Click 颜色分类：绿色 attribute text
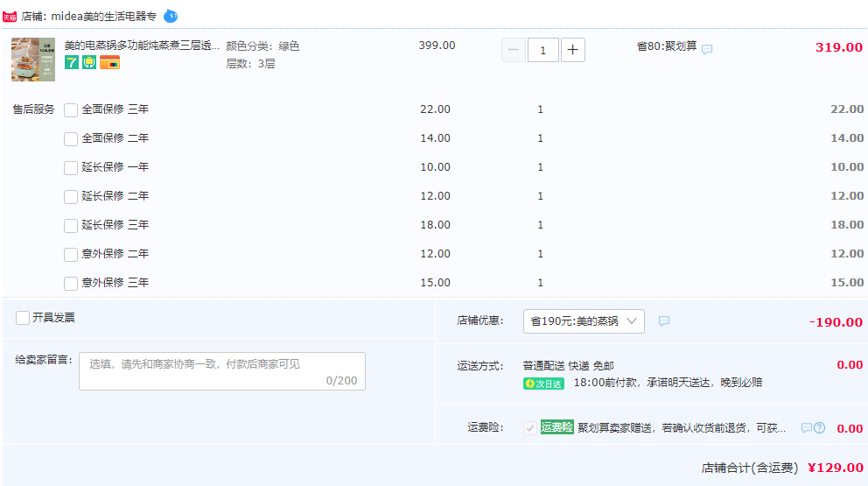The height and width of the screenshot is (486, 868). tap(262, 46)
